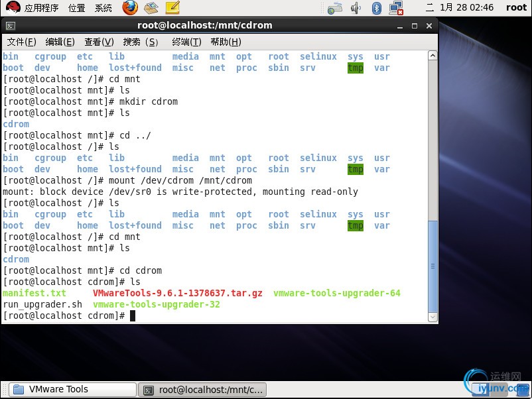Click the date and time clock

coord(460,7)
